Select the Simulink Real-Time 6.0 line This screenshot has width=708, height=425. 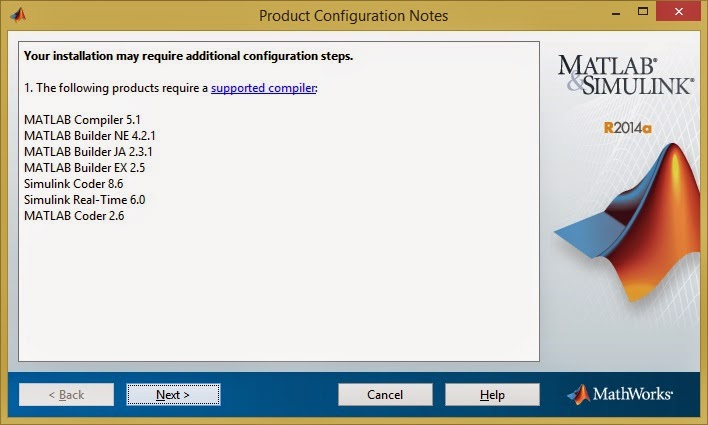(84, 200)
